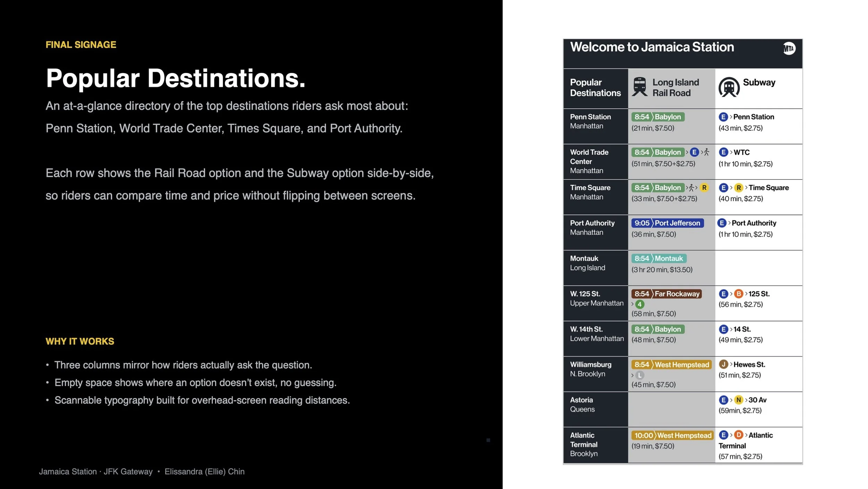Viewport: 868px width, 489px height.
Task: Select the 'W. 125 St.' destination label
Action: (585, 294)
